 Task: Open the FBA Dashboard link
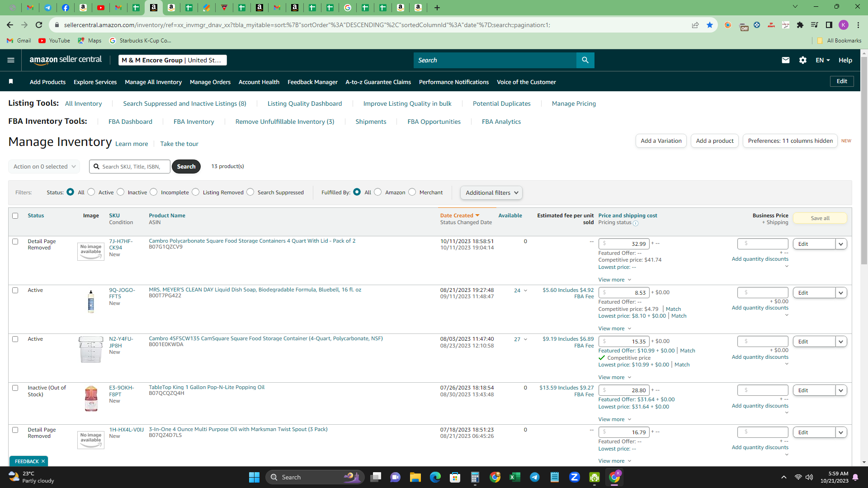[x=130, y=122]
